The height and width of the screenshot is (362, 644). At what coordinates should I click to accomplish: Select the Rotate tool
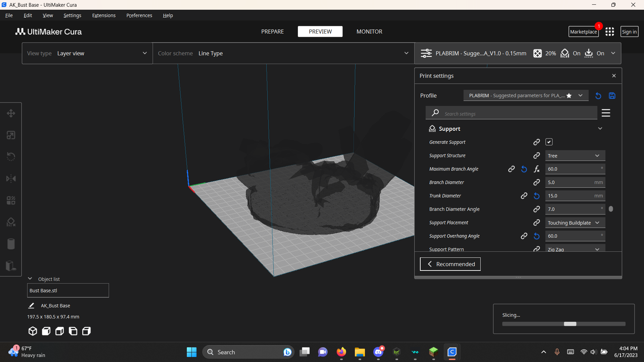(11, 157)
